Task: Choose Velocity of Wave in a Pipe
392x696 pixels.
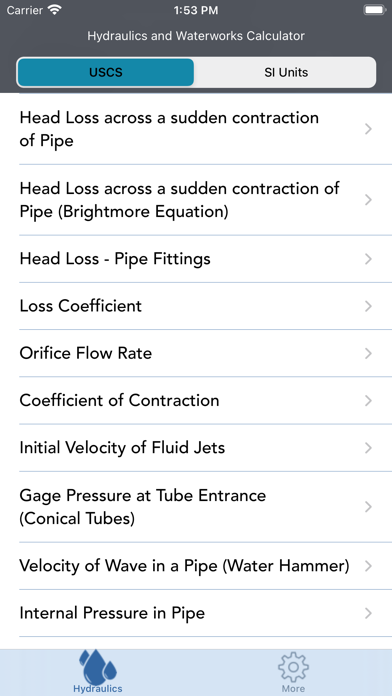Action: (196, 566)
